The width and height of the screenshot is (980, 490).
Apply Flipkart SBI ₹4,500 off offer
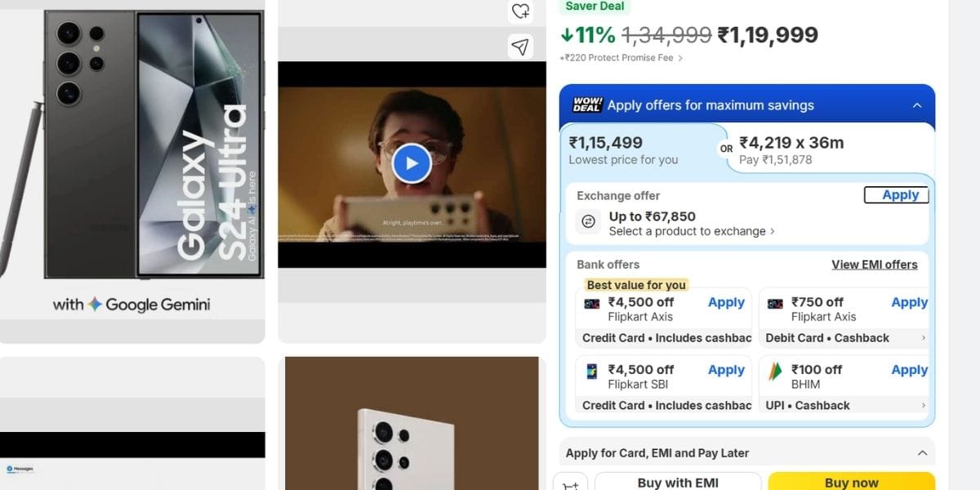pos(726,370)
